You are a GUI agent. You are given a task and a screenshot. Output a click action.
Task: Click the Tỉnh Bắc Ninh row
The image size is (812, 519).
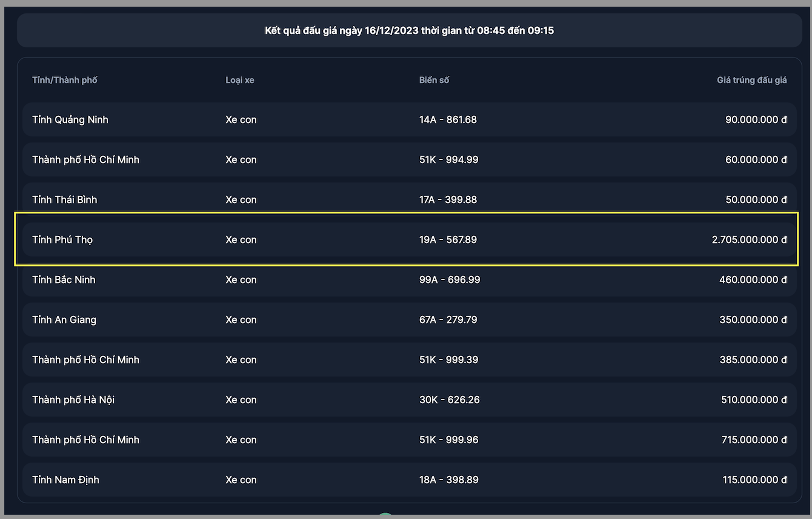64,280
